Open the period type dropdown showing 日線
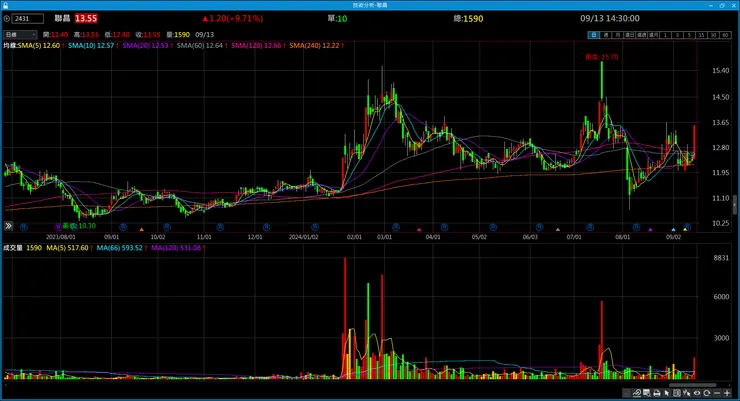The width and height of the screenshot is (740, 401). tap(20, 35)
